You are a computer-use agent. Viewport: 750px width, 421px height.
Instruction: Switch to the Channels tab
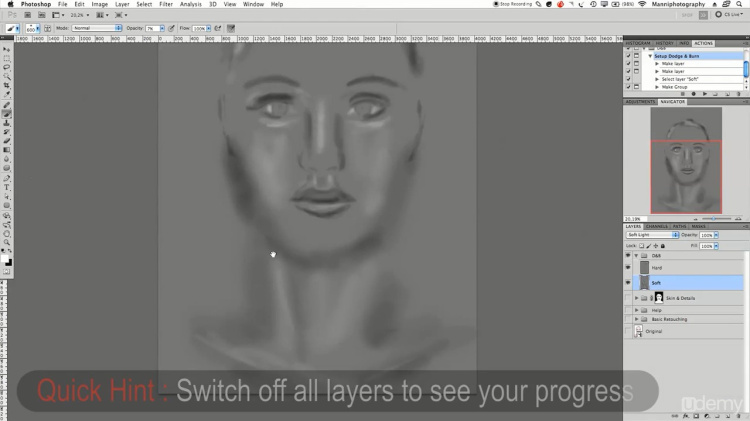coord(657,226)
